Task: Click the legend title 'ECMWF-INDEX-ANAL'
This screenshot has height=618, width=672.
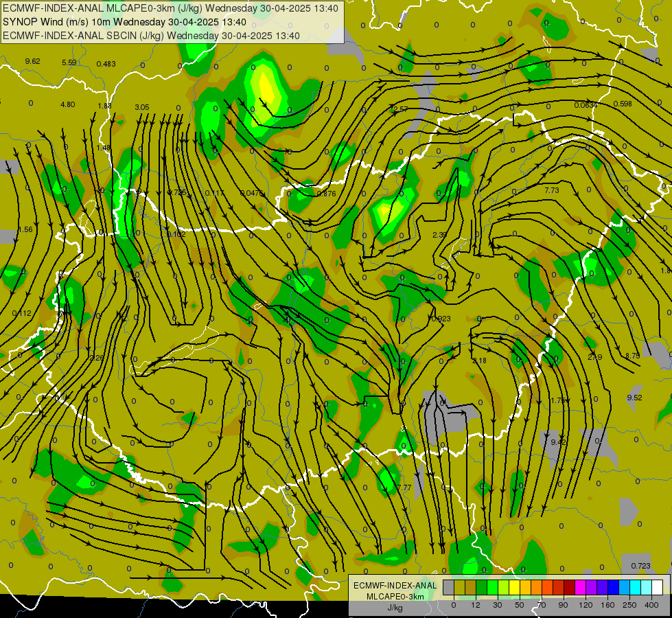Action: pos(395,586)
